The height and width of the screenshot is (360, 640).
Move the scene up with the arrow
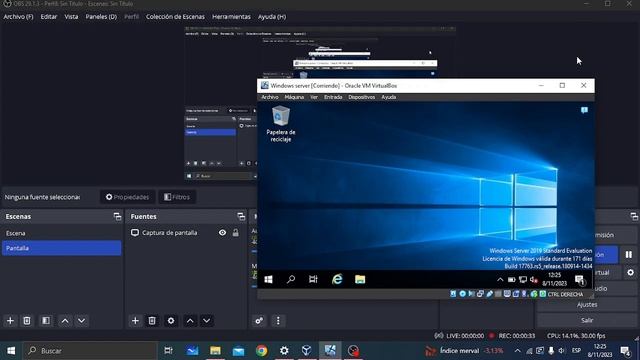pyautogui.click(x=65, y=321)
